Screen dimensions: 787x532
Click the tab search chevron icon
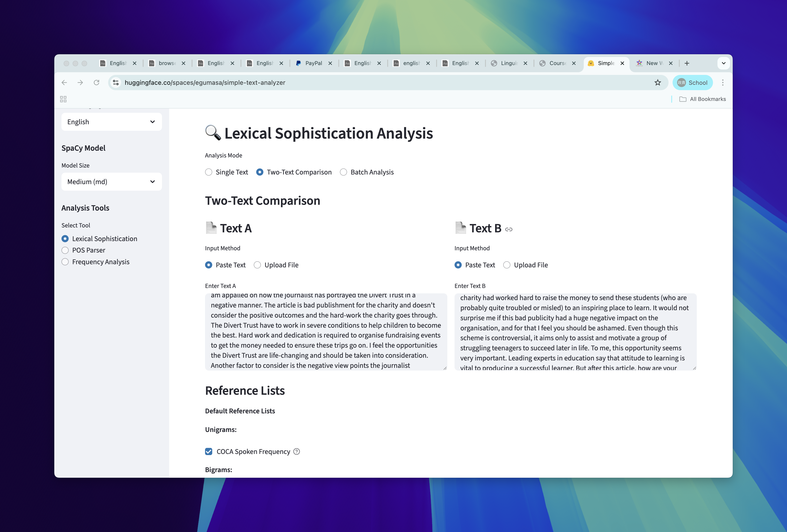pyautogui.click(x=723, y=63)
